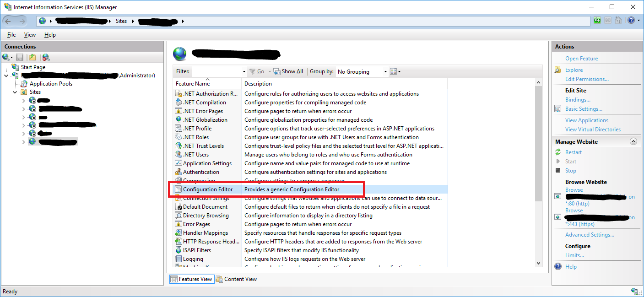Click the Open Feature action link
The width and height of the screenshot is (644, 297).
coord(581,59)
